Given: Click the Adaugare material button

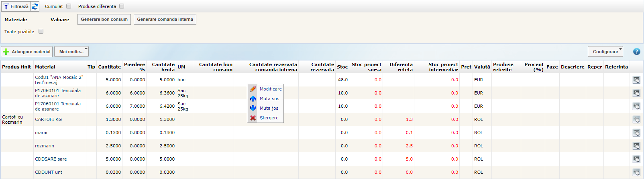Looking at the screenshot, I should (x=27, y=52).
